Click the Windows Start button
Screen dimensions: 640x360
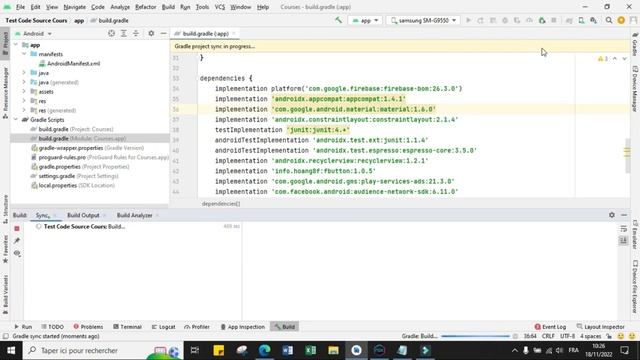pos(11,350)
